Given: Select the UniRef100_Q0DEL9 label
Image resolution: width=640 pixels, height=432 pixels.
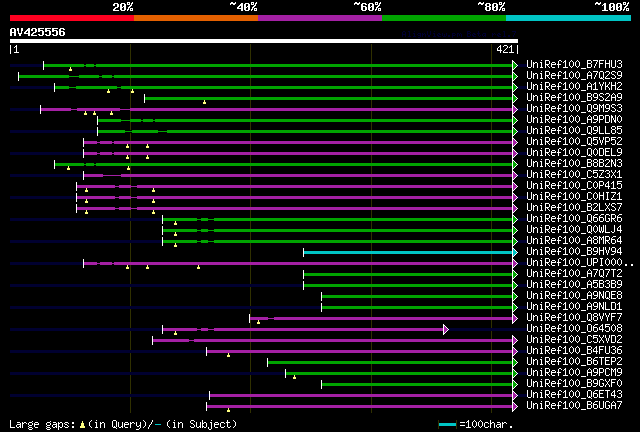Looking at the screenshot, I should (574, 152).
